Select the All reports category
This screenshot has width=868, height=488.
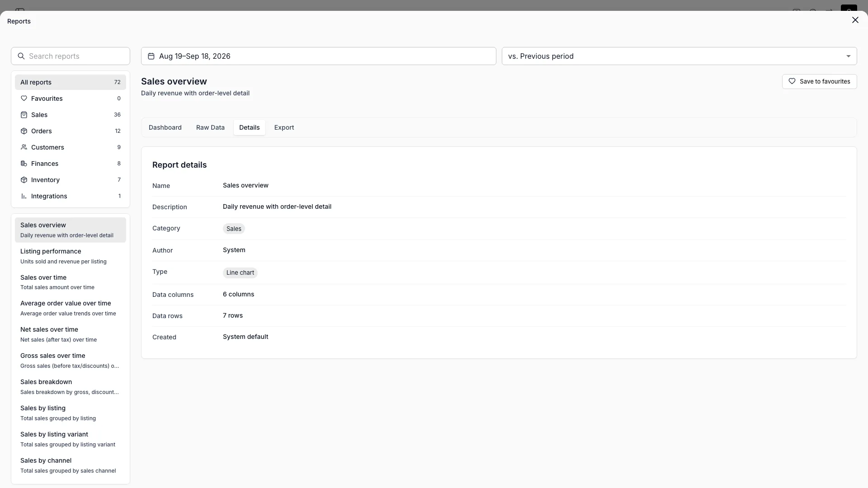click(71, 82)
